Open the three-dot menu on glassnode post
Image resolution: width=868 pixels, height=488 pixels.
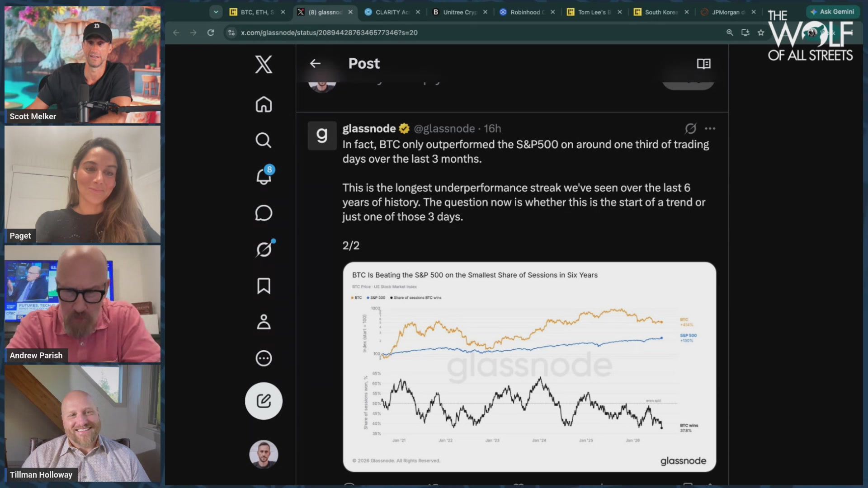(710, 129)
